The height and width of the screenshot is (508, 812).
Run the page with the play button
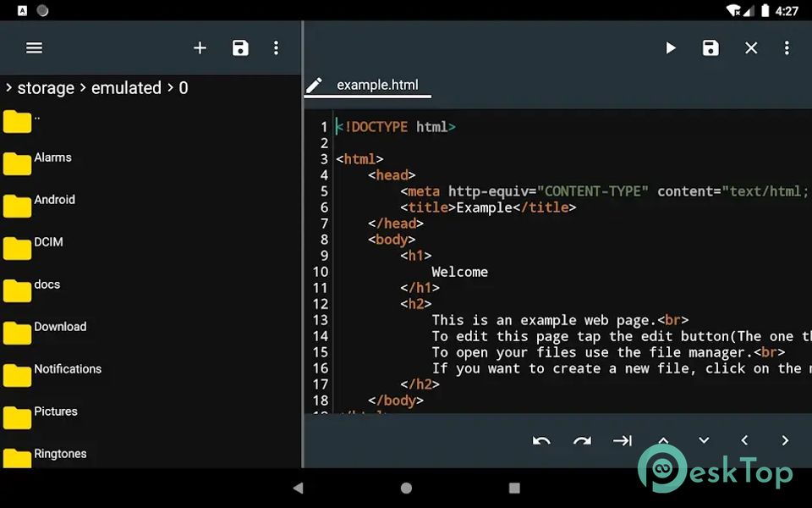coord(670,48)
